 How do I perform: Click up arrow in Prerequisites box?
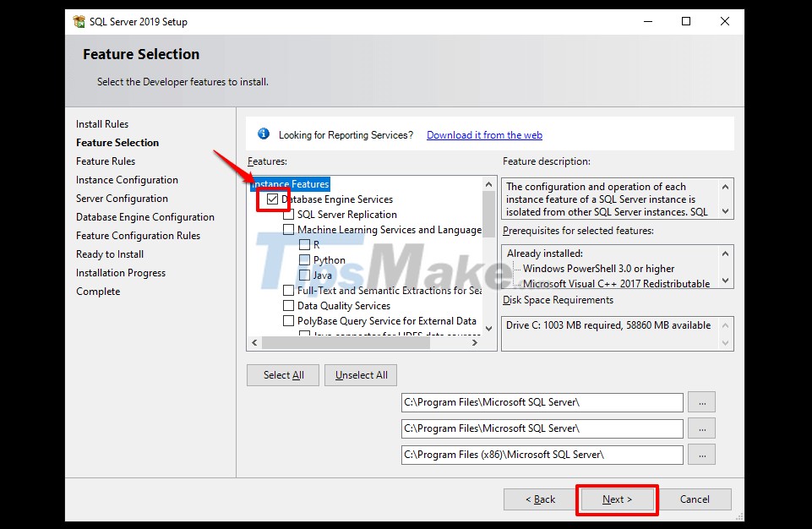(x=725, y=254)
